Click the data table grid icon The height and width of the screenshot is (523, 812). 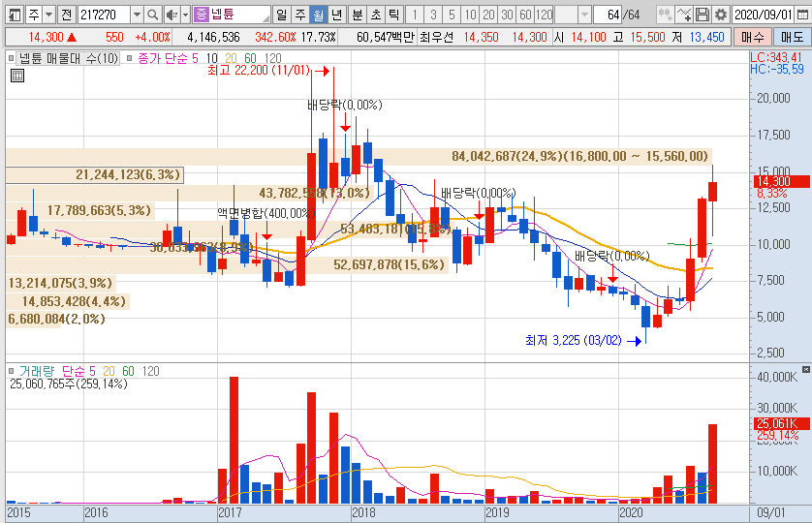[17, 76]
